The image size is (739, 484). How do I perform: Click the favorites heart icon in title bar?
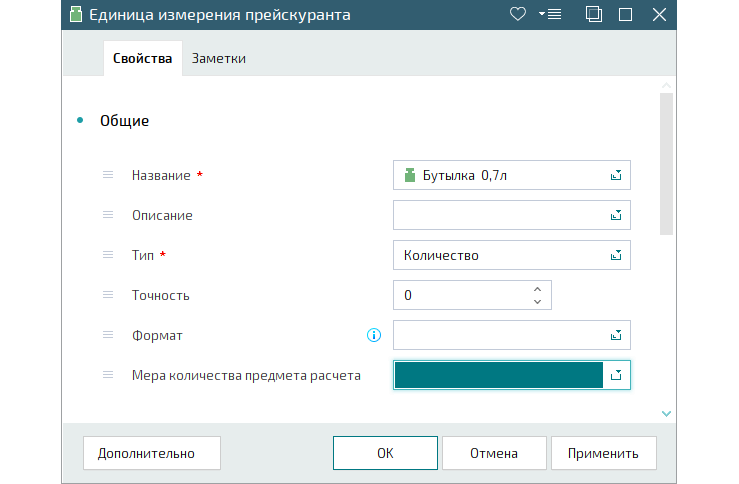pos(517,14)
